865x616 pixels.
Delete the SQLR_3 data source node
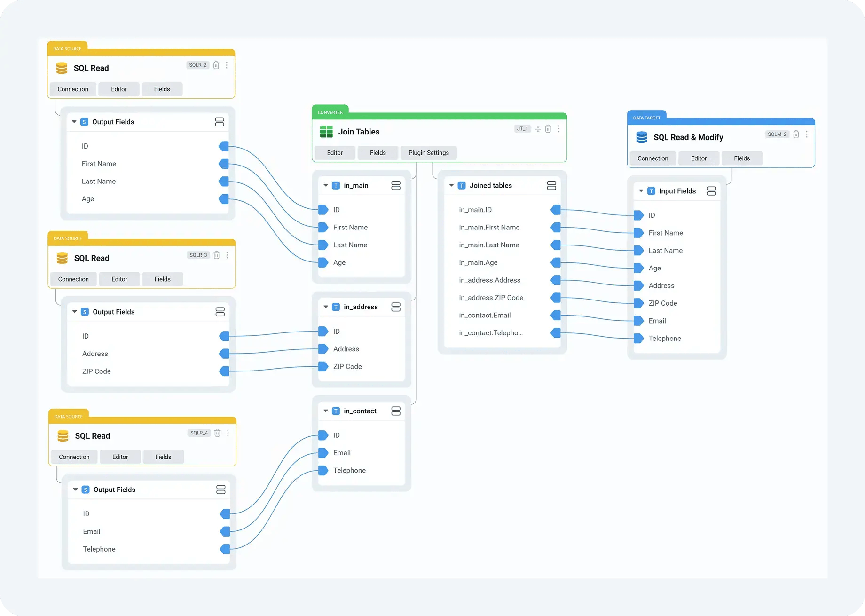click(x=217, y=255)
